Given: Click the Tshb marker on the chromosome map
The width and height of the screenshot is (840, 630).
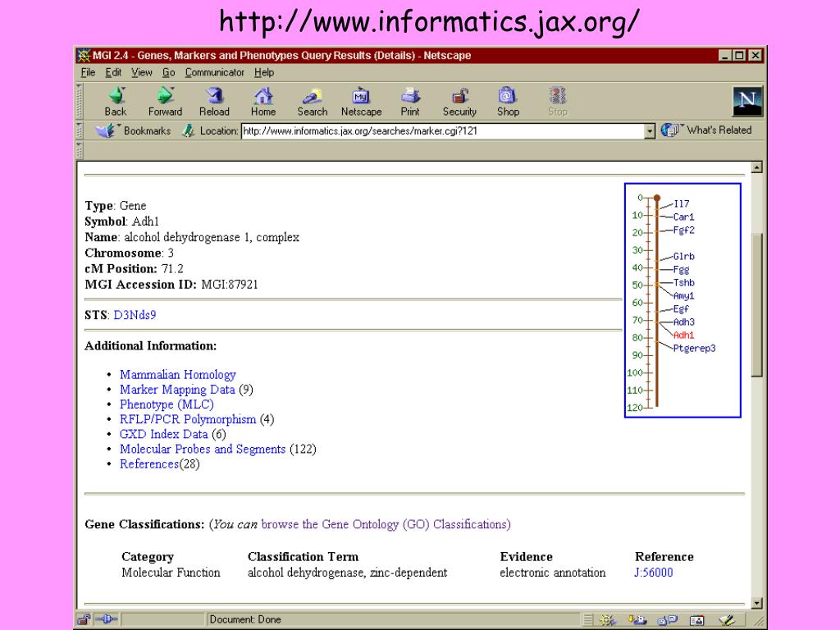Looking at the screenshot, I should coord(683,283).
